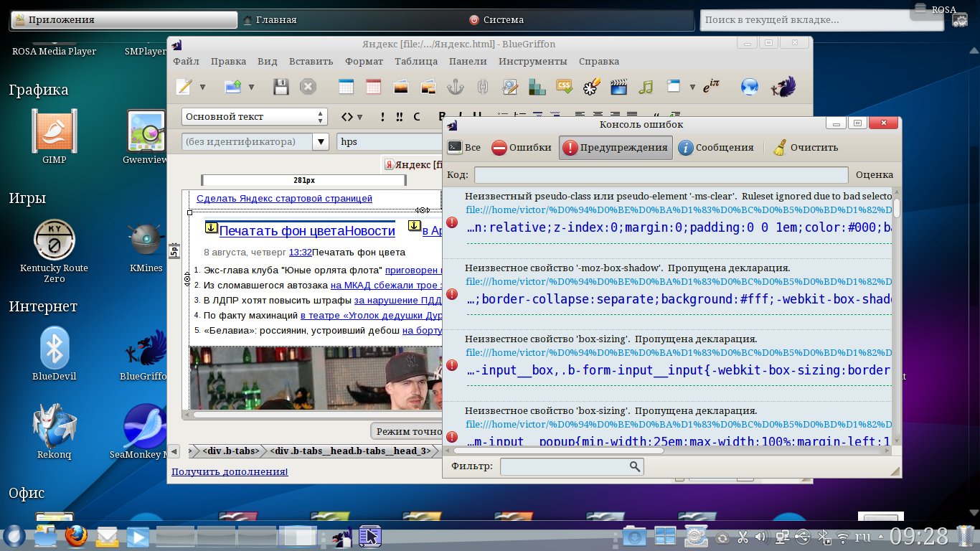This screenshot has width=980, height=551.
Task: Click the blue globe browser preview icon
Action: point(750,88)
